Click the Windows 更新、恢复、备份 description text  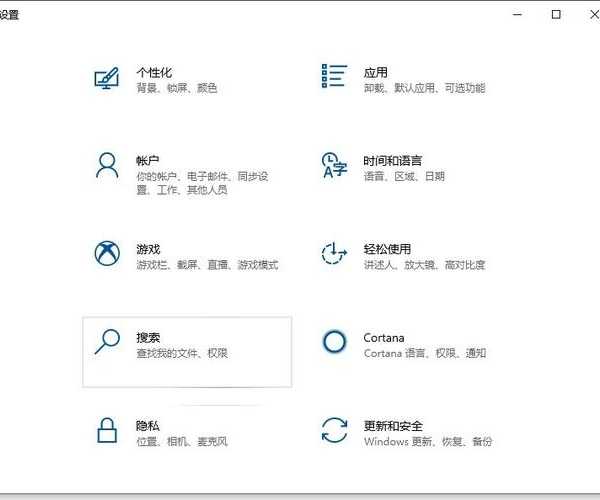pos(428,442)
